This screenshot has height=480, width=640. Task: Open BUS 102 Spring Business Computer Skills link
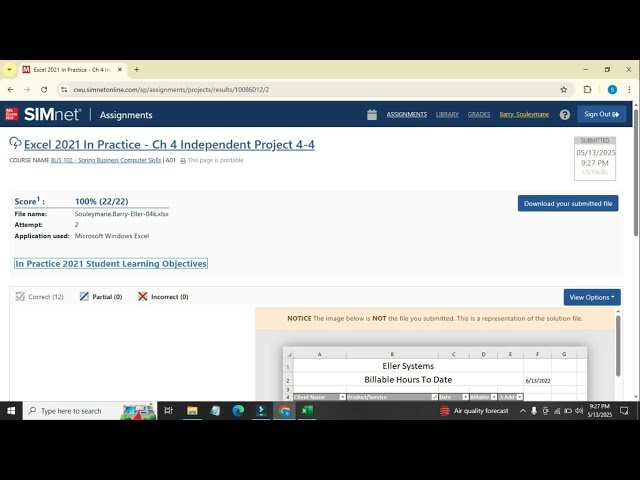tap(106, 160)
